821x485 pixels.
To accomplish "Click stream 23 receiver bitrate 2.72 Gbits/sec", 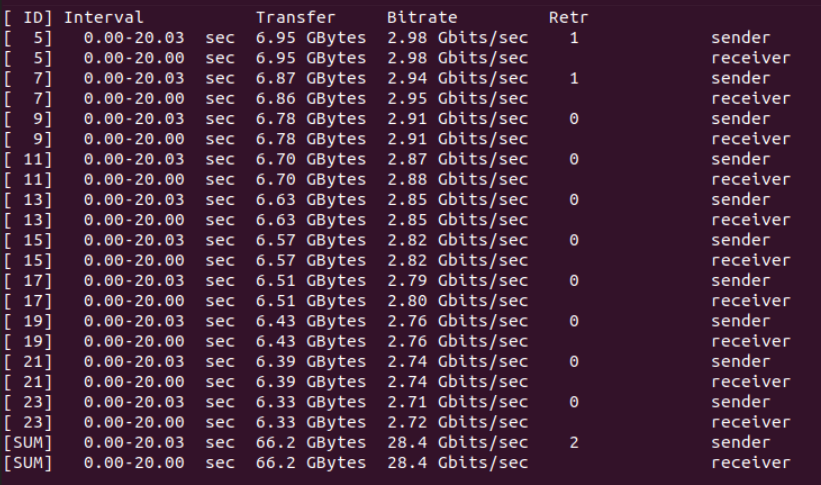I will [458, 422].
